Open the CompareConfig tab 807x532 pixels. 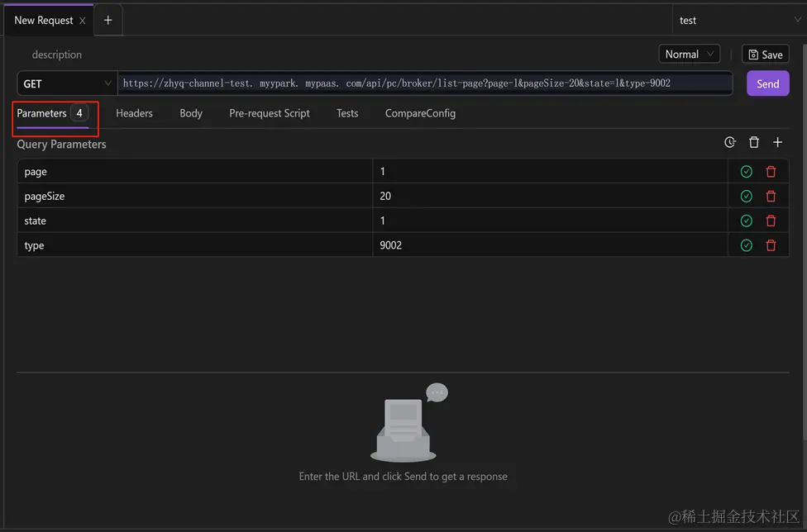(x=420, y=113)
